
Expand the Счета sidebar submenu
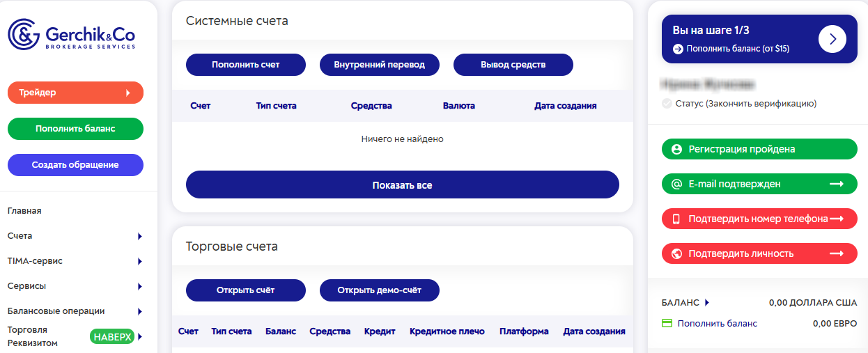click(x=140, y=236)
